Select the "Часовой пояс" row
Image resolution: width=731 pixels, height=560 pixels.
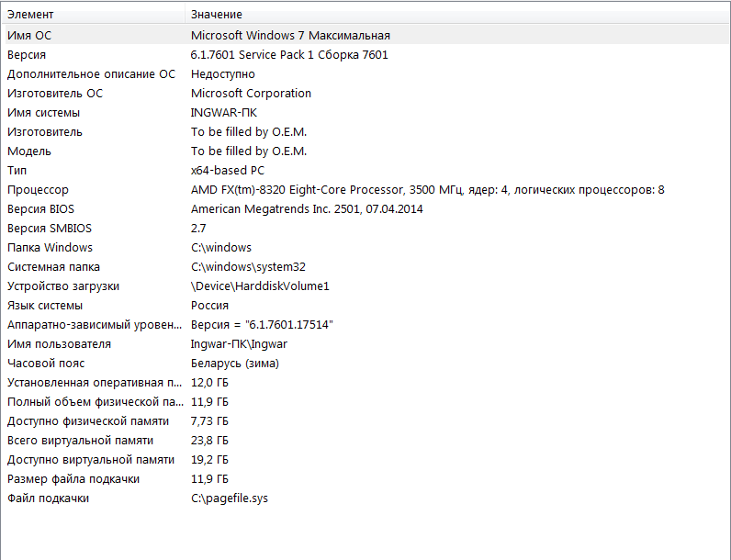tap(45, 363)
